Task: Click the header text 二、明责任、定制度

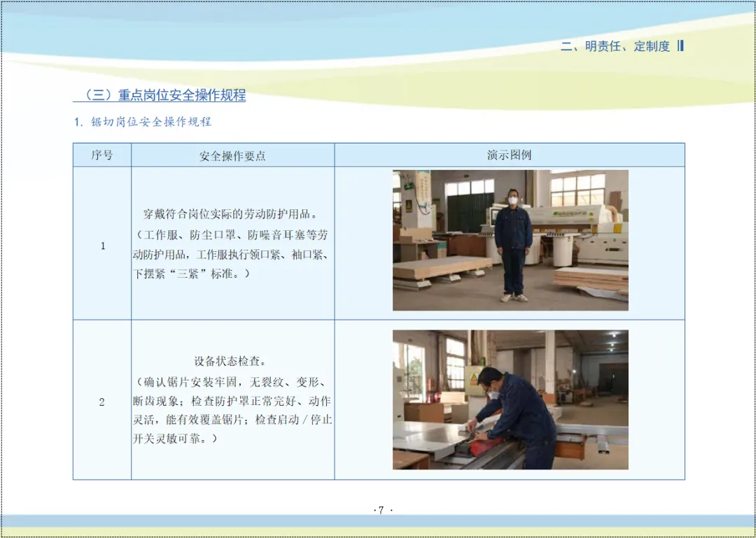Action: click(x=615, y=46)
